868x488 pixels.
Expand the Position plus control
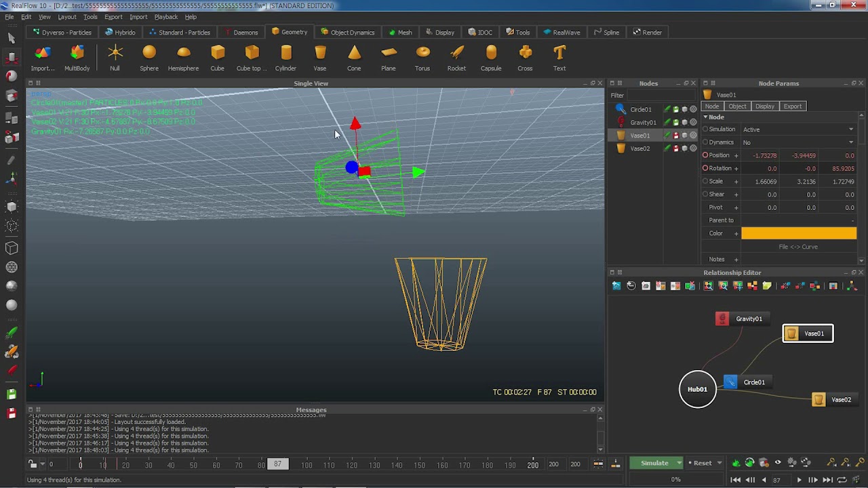[736, 156]
